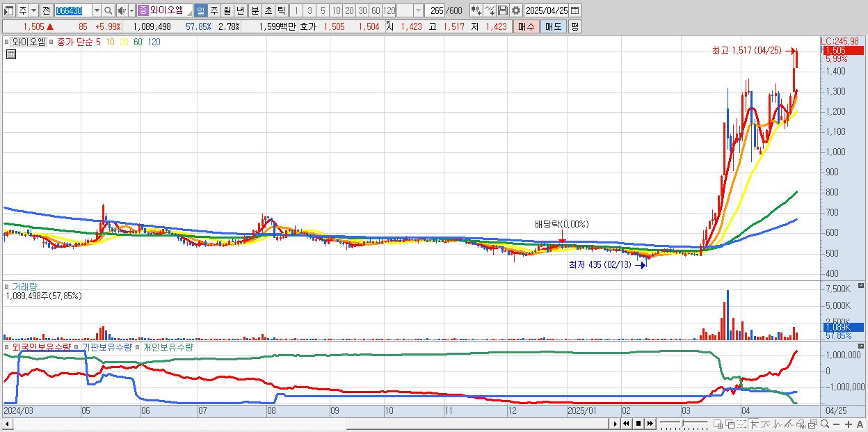Select the 틱 tick period tab
Viewport: 868px width, 432px height.
pos(281,10)
